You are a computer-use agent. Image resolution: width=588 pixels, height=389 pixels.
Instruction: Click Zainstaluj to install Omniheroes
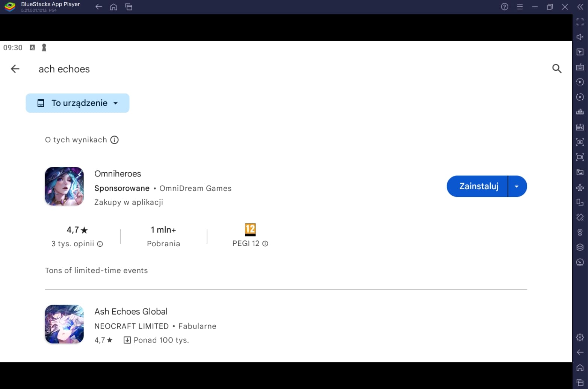click(477, 186)
